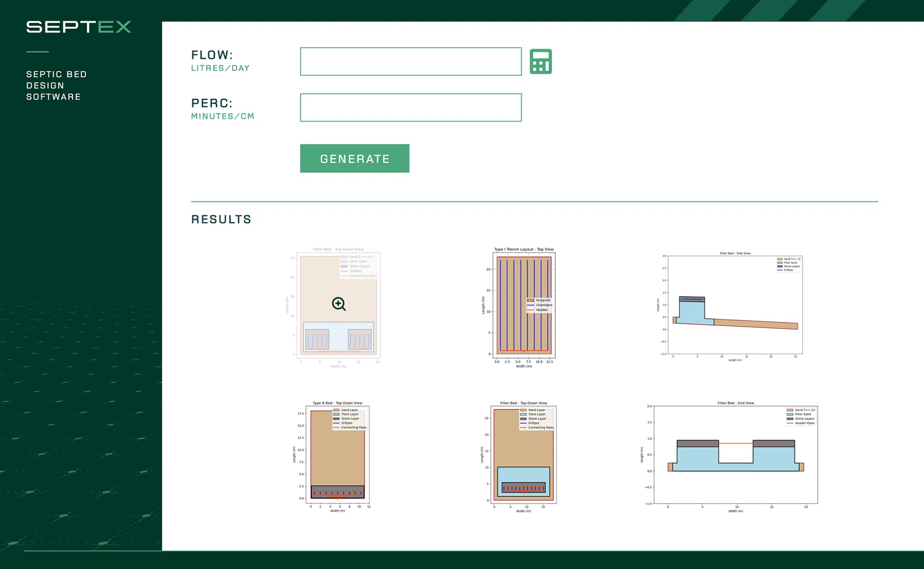Viewport: 924px width, 569px height.
Task: Click the Header legend entry in the trench layout
Action: pos(531,310)
